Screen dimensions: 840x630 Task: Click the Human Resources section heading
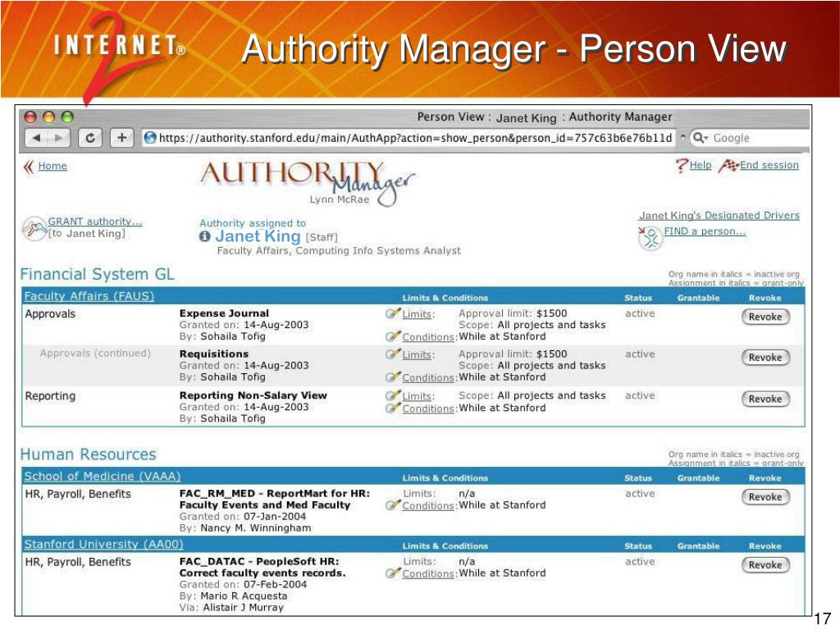pyautogui.click(x=88, y=454)
